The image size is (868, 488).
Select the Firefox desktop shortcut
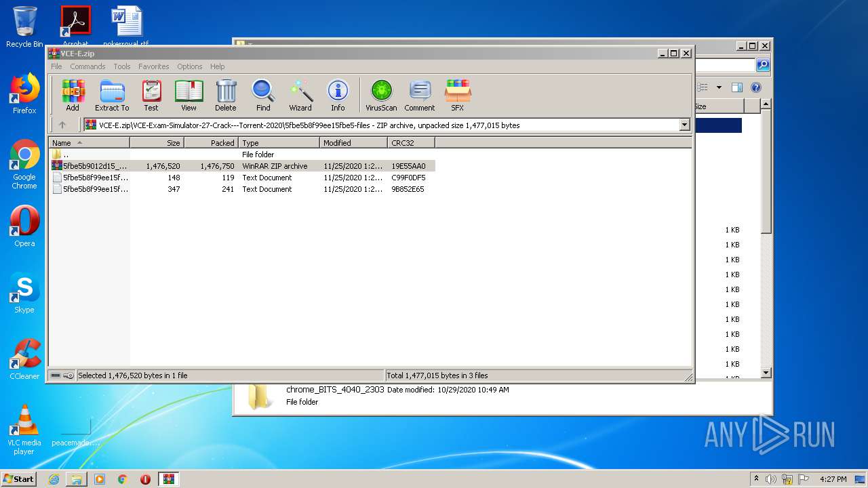(24, 94)
